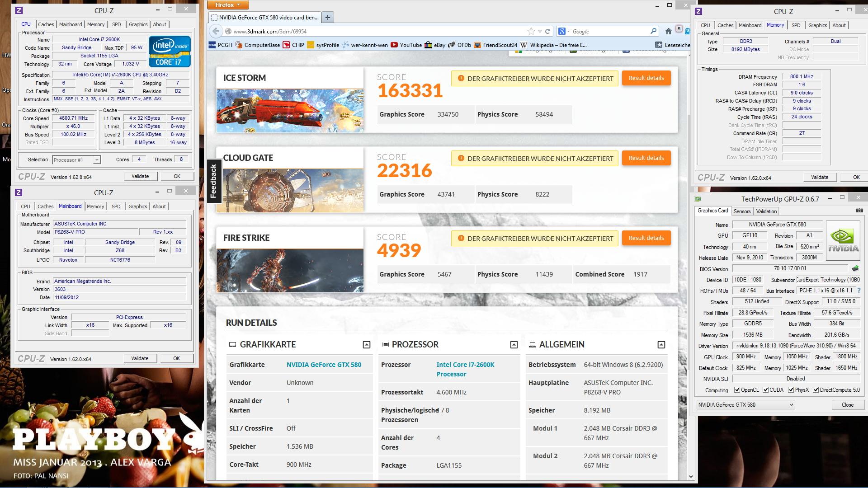Click the Close button in GPU-Z

(x=848, y=404)
